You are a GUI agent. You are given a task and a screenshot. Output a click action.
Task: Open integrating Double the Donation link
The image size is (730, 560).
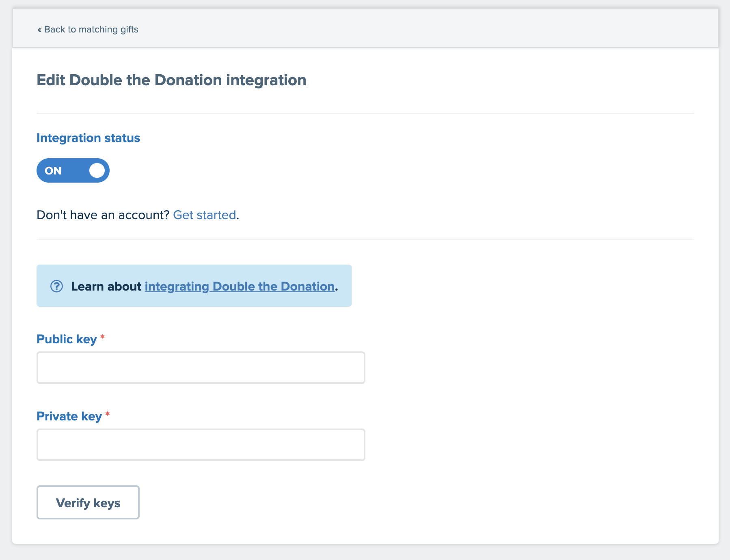click(240, 286)
